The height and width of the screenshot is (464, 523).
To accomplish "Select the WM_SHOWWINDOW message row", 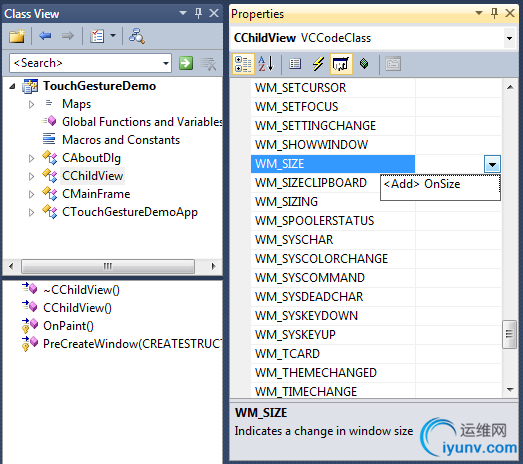I will [x=376, y=145].
